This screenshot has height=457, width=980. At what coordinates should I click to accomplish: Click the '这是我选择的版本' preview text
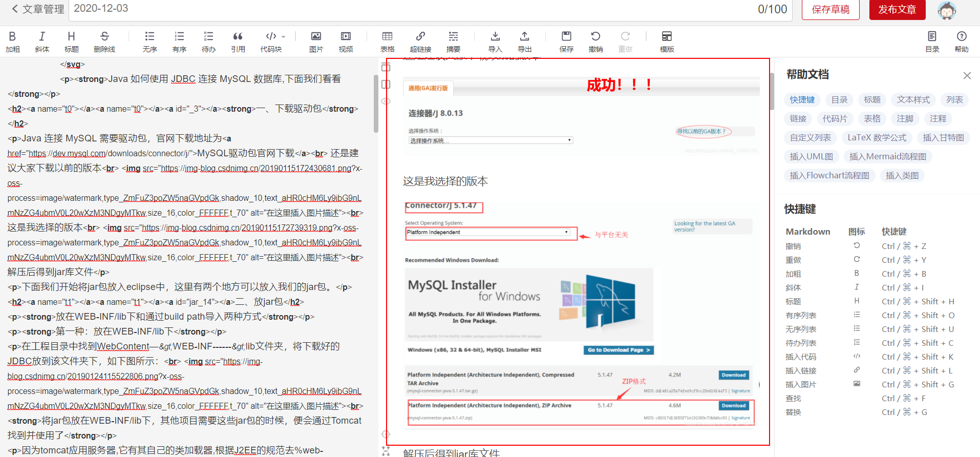pos(445,181)
